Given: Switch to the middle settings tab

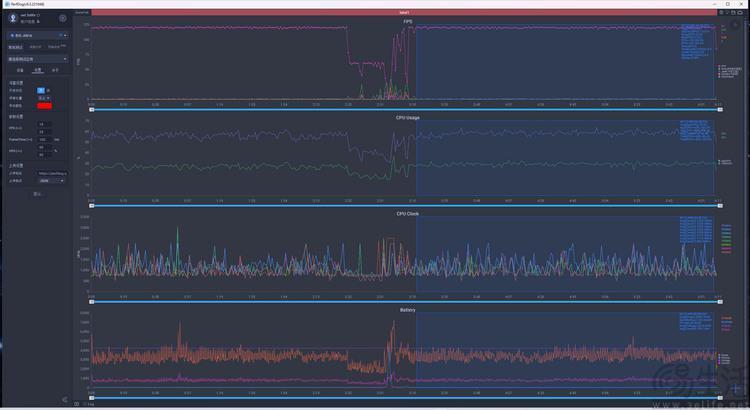Looking at the screenshot, I should point(36,71).
